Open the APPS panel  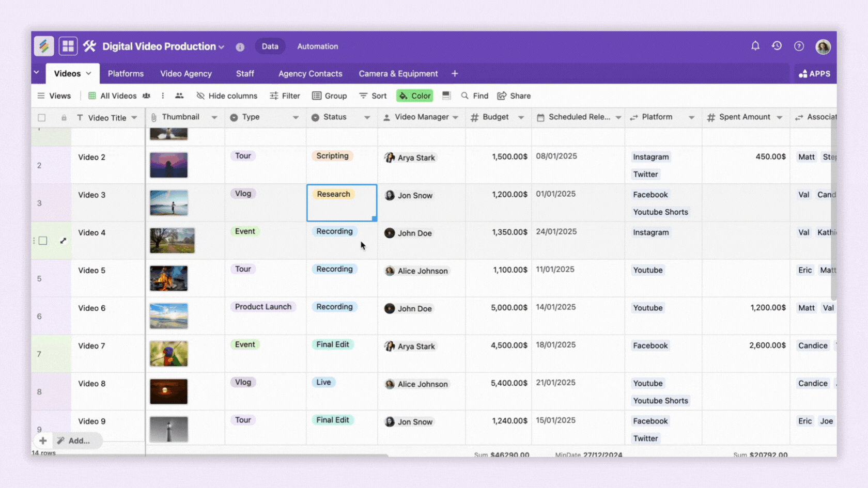click(815, 74)
